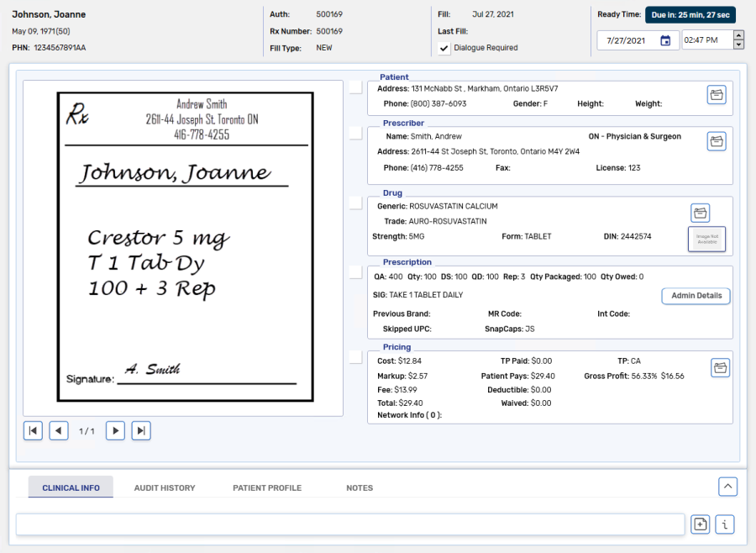Viewport: 756px width, 553px height.
Task: Switch to the Audit History tab
Action: (165, 487)
